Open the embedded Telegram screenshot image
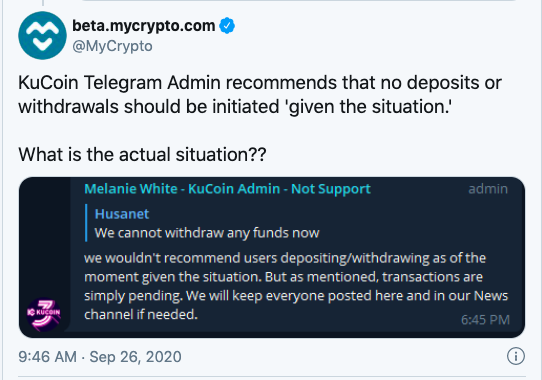 tap(272, 258)
